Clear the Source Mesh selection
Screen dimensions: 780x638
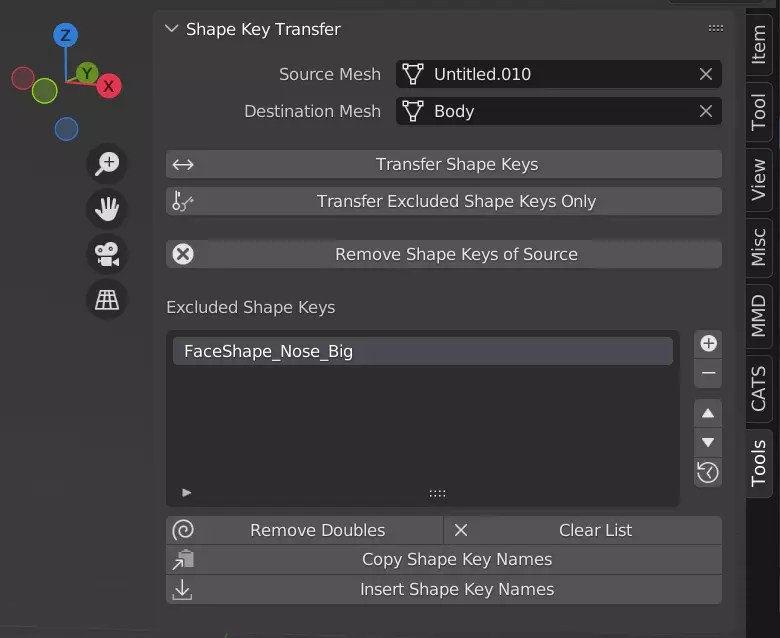(x=705, y=74)
